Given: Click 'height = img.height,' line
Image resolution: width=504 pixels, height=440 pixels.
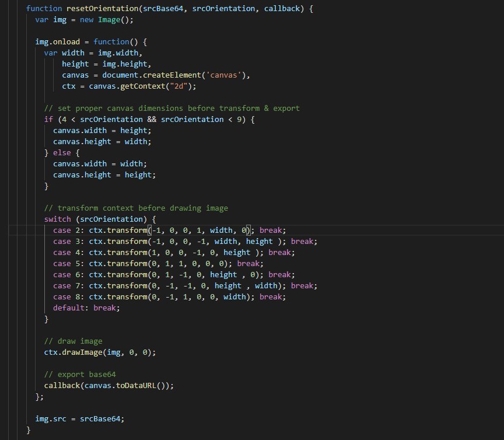Looking at the screenshot, I should (x=106, y=64).
